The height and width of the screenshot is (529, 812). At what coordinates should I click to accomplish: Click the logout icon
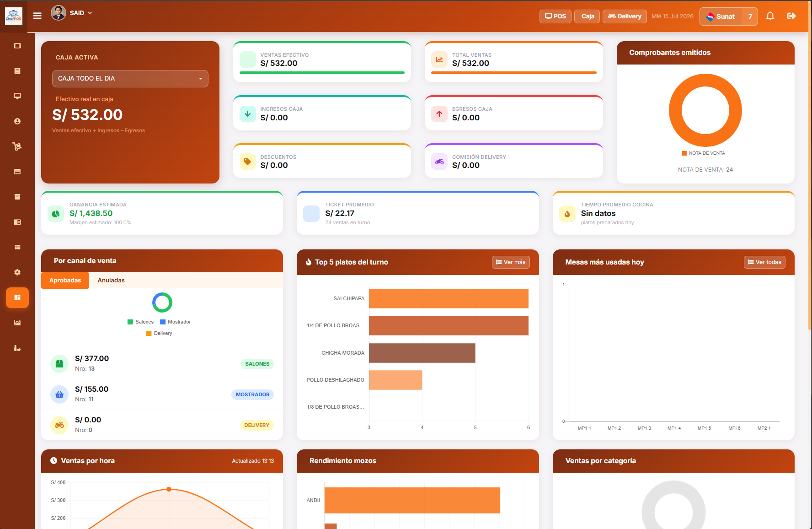tap(791, 16)
